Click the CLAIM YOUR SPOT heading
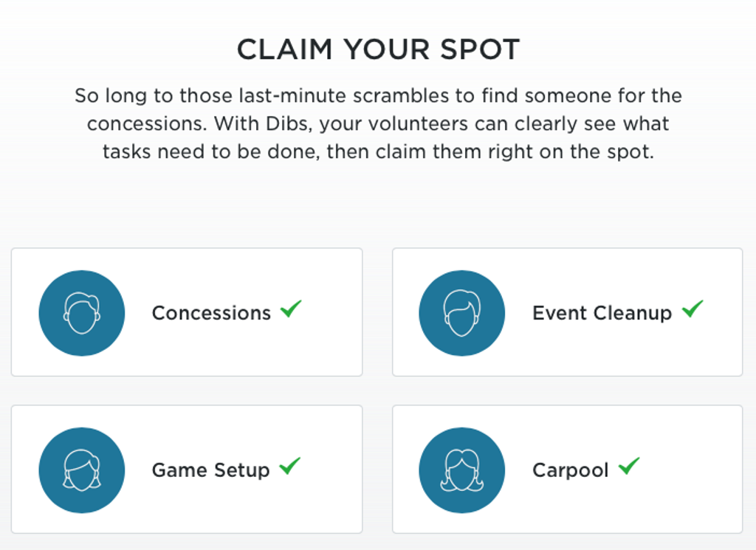Viewport: 756px width, 550px height. tap(378, 49)
